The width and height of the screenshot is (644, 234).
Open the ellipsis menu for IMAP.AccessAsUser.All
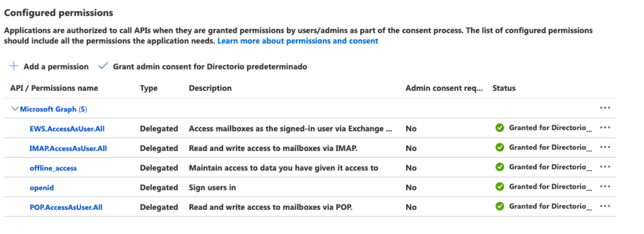click(x=605, y=148)
